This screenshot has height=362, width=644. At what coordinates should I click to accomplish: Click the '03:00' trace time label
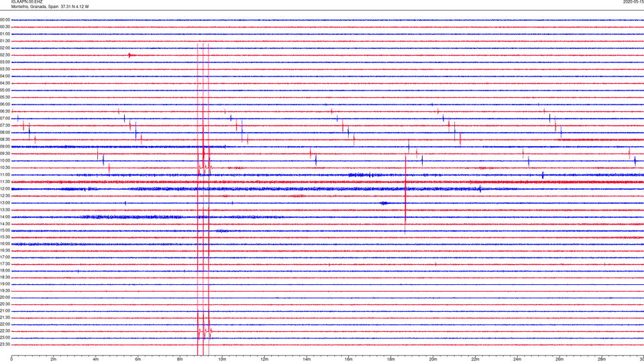click(5, 62)
